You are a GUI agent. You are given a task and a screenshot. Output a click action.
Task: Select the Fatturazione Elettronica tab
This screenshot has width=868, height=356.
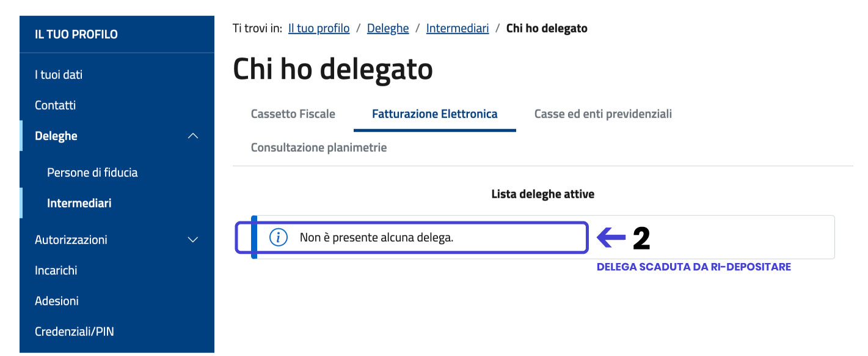click(435, 114)
